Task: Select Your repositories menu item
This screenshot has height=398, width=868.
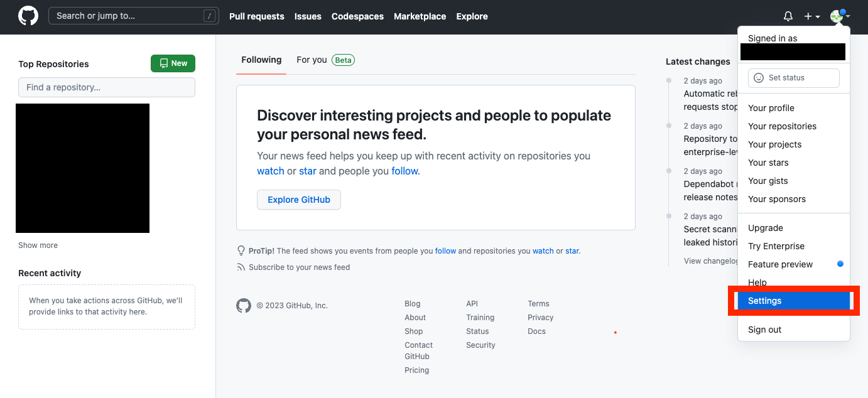Action: click(782, 126)
